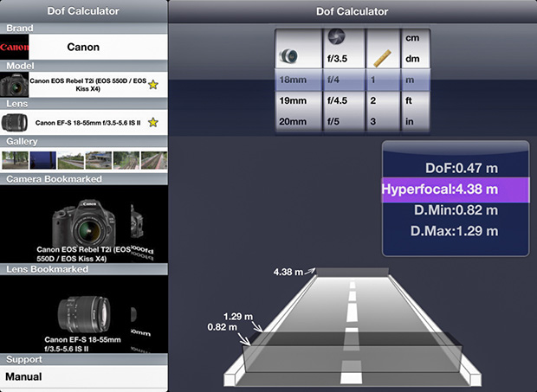This screenshot has width=537, height=392.
Task: Tap the Canon brand logo
Action: [15, 47]
